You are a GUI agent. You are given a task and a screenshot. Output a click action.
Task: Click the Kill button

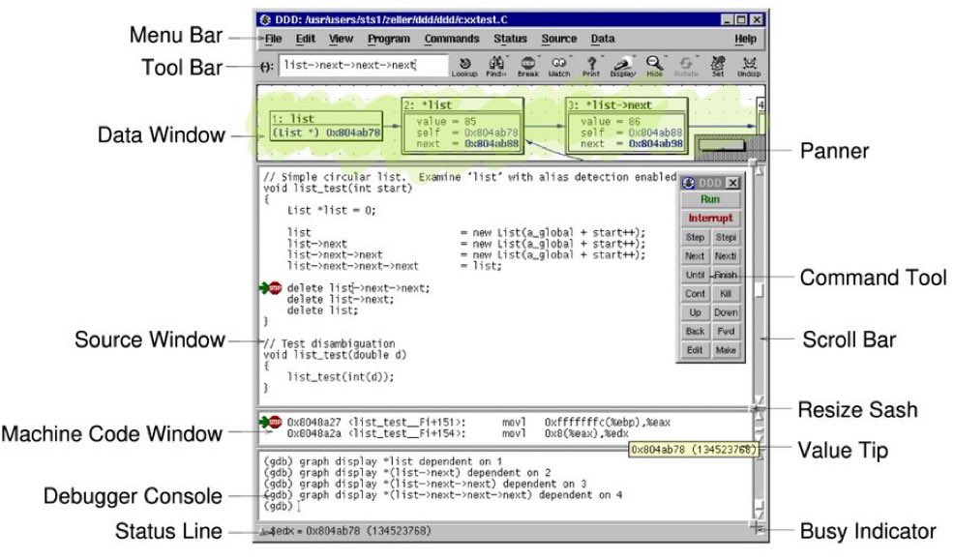tap(726, 294)
